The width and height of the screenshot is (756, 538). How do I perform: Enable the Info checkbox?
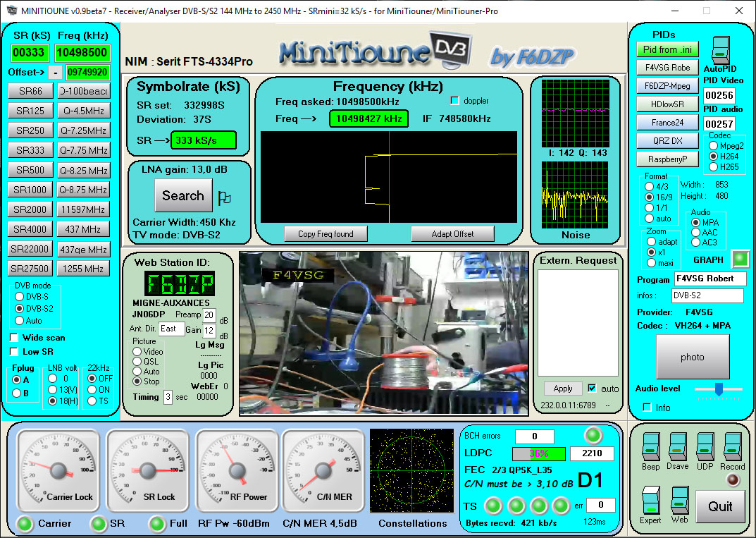pyautogui.click(x=647, y=408)
